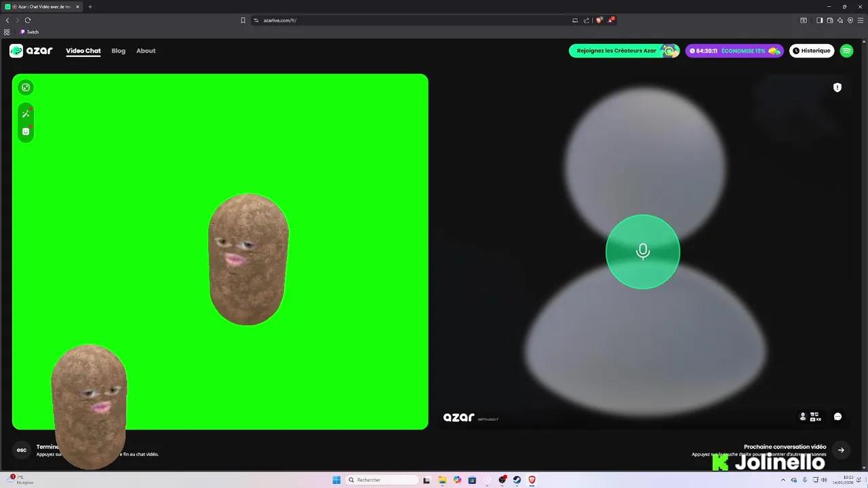The width and height of the screenshot is (868, 488).
Task: Click the next conversation arrow
Action: pos(841,449)
